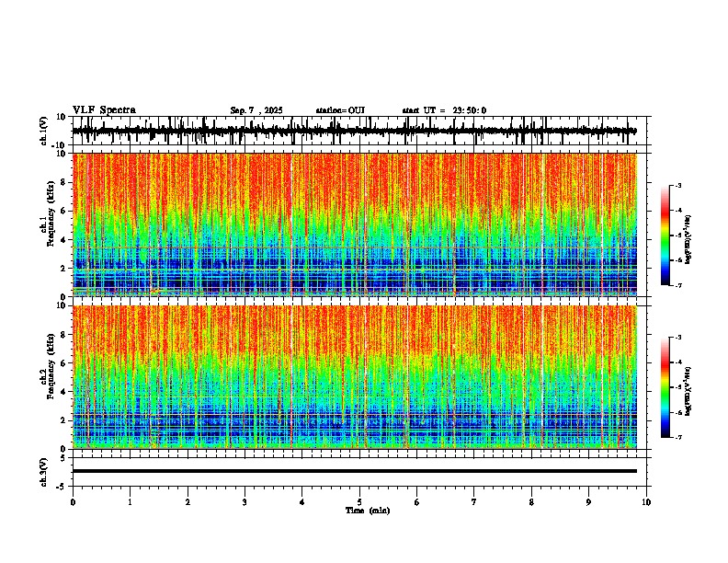Click the thick black ch.3 voltage line
Viewport: 728px width, 563px height.
pos(355,471)
